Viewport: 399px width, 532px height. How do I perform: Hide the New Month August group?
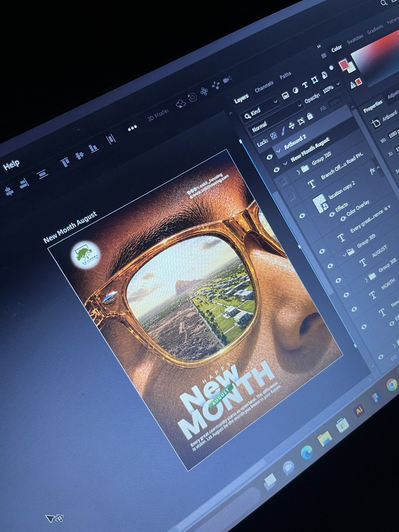pos(277,169)
